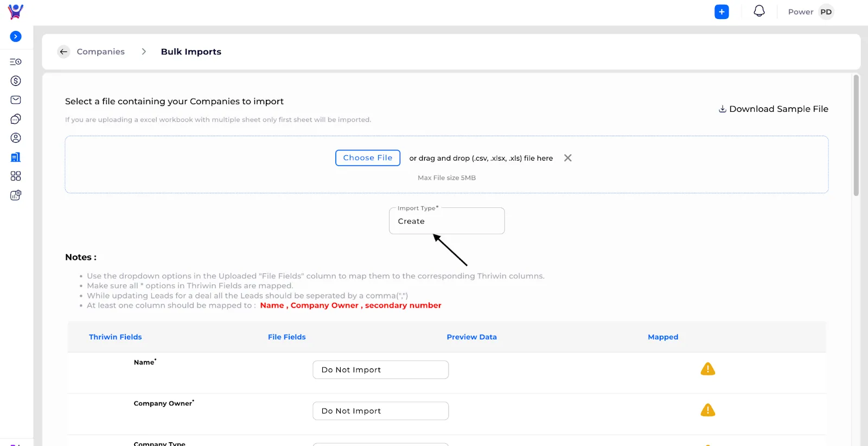Click the vertical page scrollbar
The height and width of the screenshot is (446, 868).
[856, 136]
